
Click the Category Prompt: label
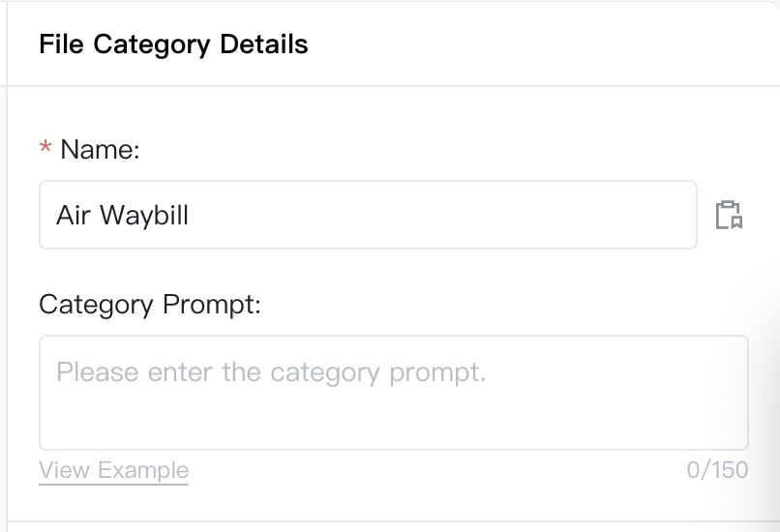(x=150, y=305)
